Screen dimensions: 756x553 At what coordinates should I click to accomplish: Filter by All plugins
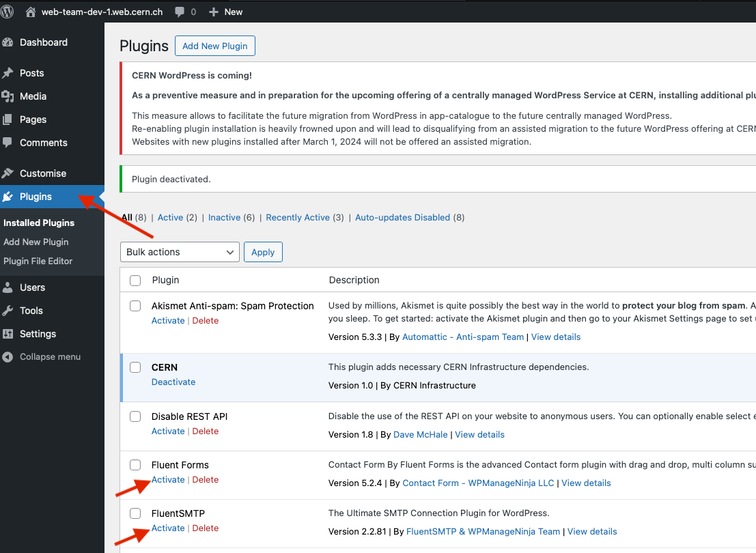click(127, 217)
